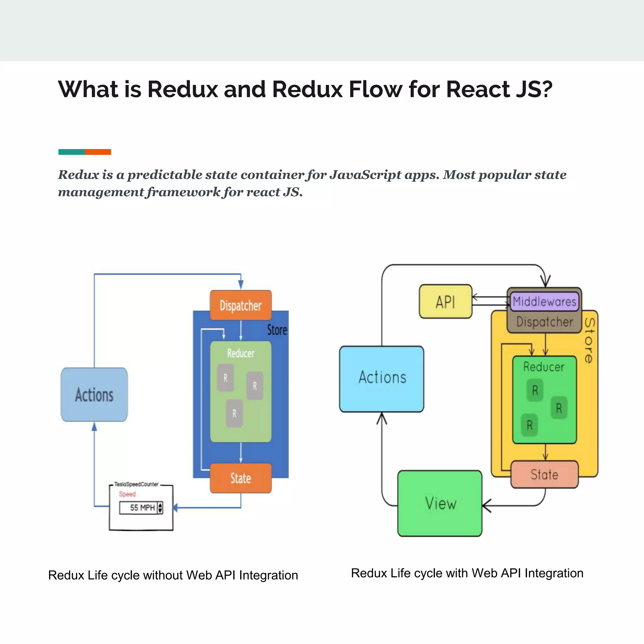Click the cyan Actions box in right diagram
The width and height of the screenshot is (644, 644).
point(382,379)
